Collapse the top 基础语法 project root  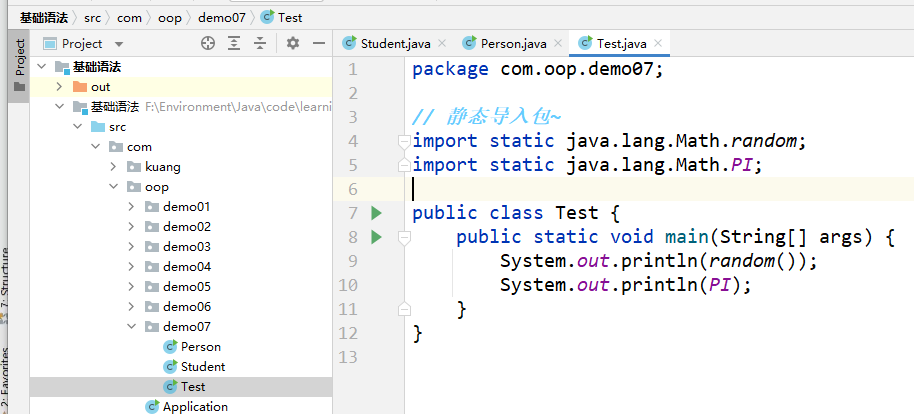click(41, 67)
